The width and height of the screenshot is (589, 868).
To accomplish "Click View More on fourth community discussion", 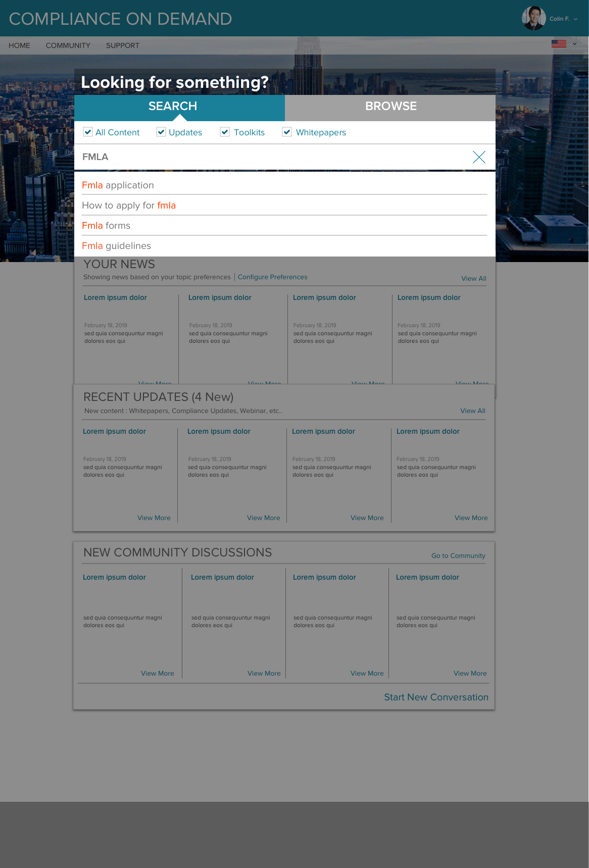I will pyautogui.click(x=470, y=673).
